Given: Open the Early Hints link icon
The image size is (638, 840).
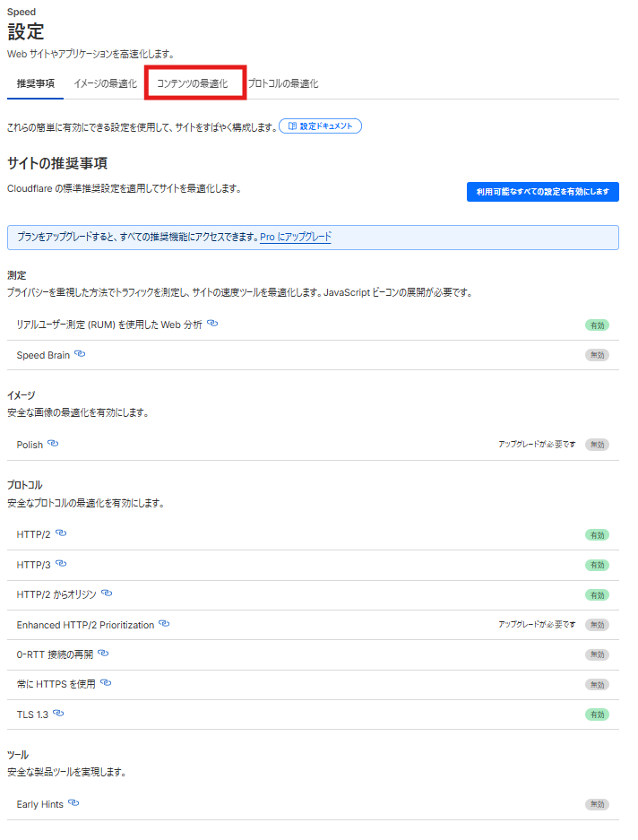Looking at the screenshot, I should [x=73, y=802].
